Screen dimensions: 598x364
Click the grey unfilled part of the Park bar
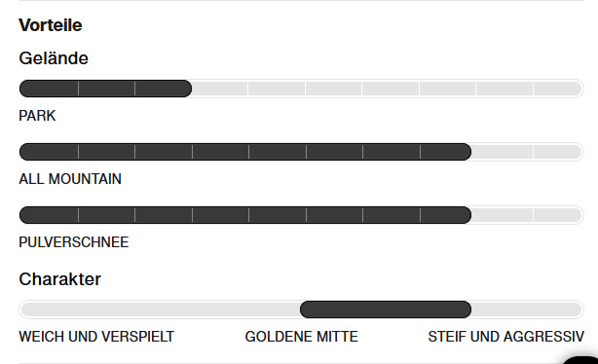(x=387, y=89)
